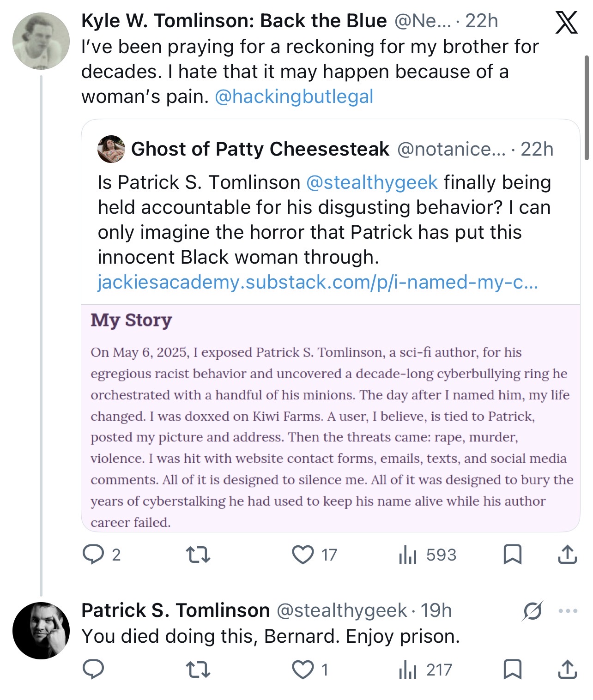Viewport: 593px width, 700px height.
Task: Bookmark Patrick S. Tomlinson's reply
Action: point(512,670)
